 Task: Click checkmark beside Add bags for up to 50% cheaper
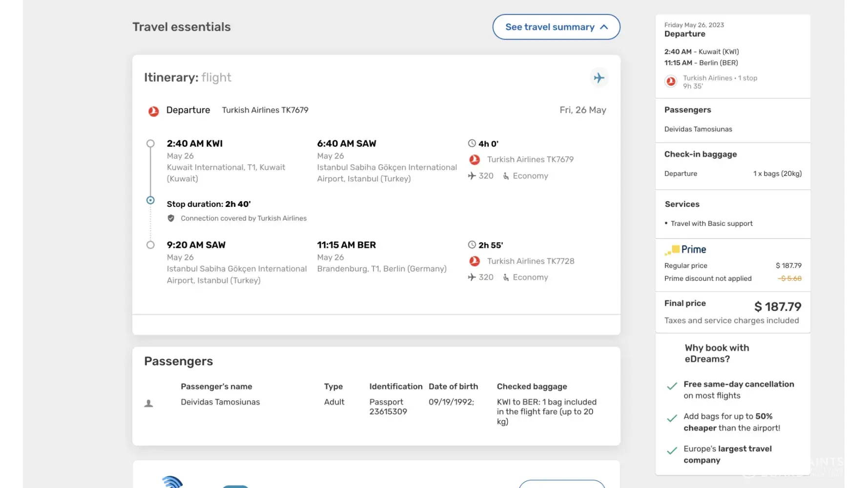[672, 418]
